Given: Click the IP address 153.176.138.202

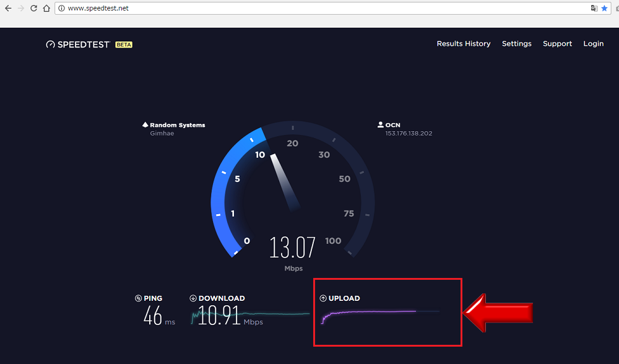Looking at the screenshot, I should [x=409, y=134].
